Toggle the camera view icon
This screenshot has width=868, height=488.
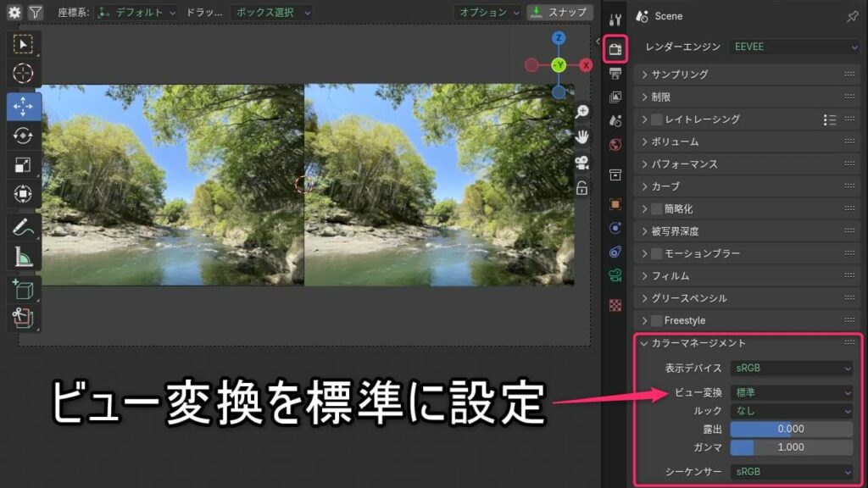coord(581,163)
